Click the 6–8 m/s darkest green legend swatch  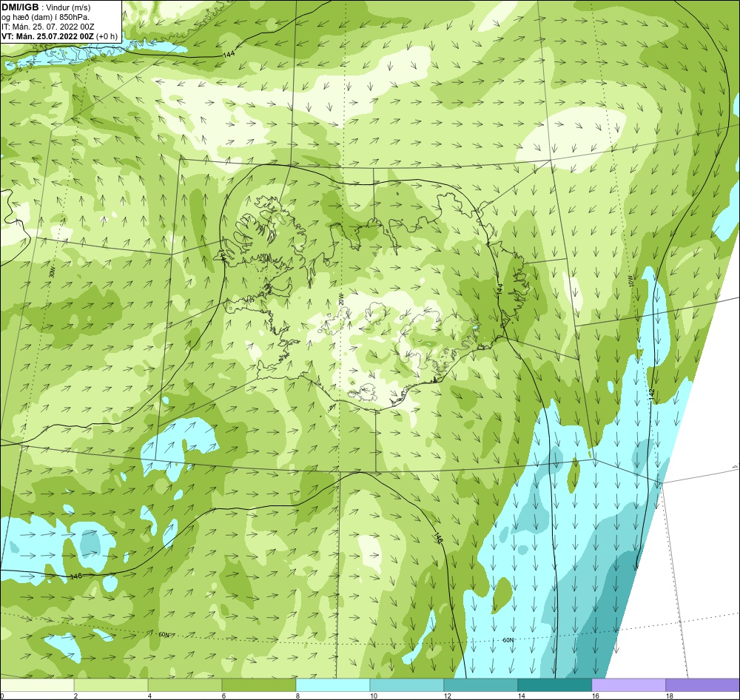(258, 685)
